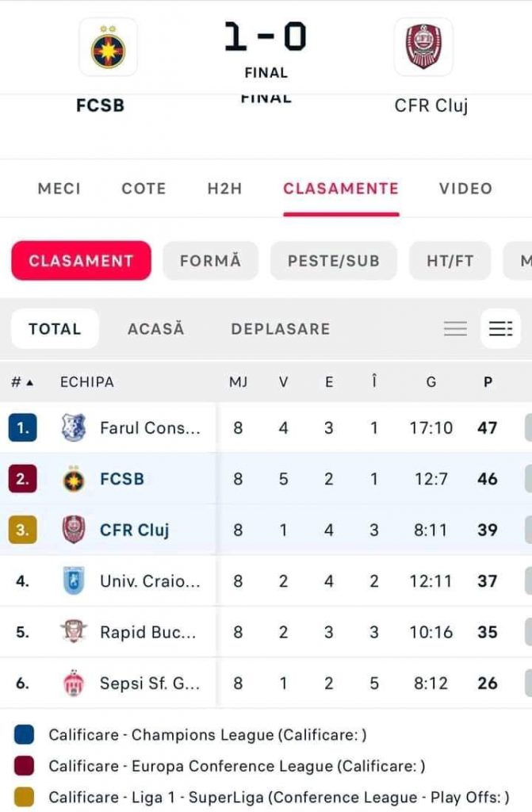Click the blue Champions League legend swatch
The width and height of the screenshot is (532, 812).
[x=24, y=735]
